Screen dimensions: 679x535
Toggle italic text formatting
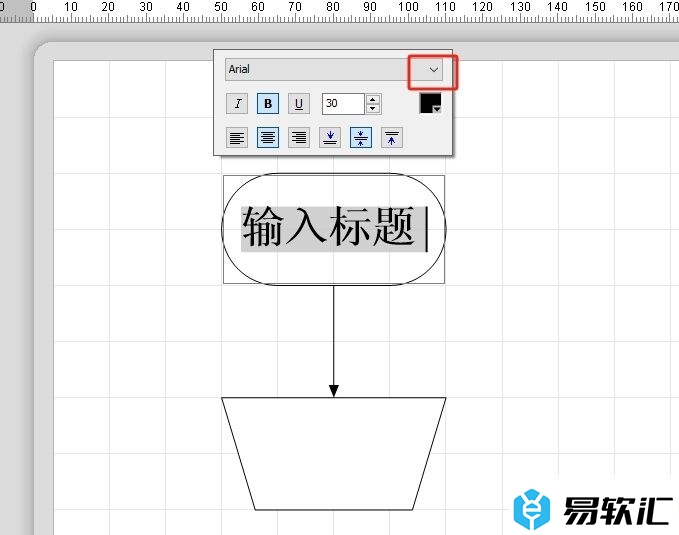237,104
